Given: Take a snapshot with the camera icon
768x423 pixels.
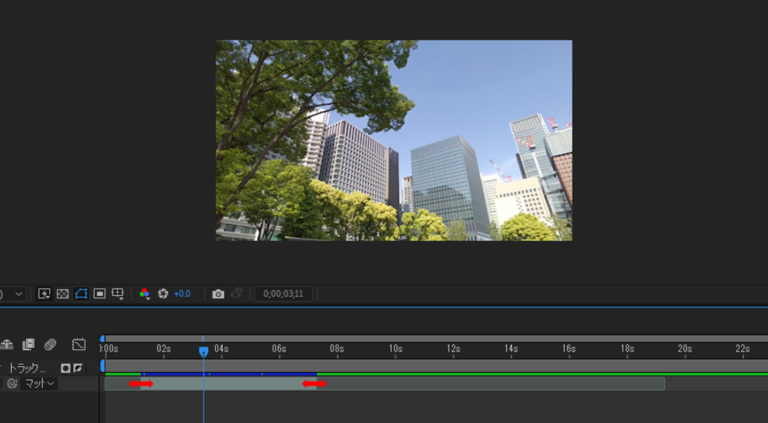Looking at the screenshot, I should (x=218, y=294).
